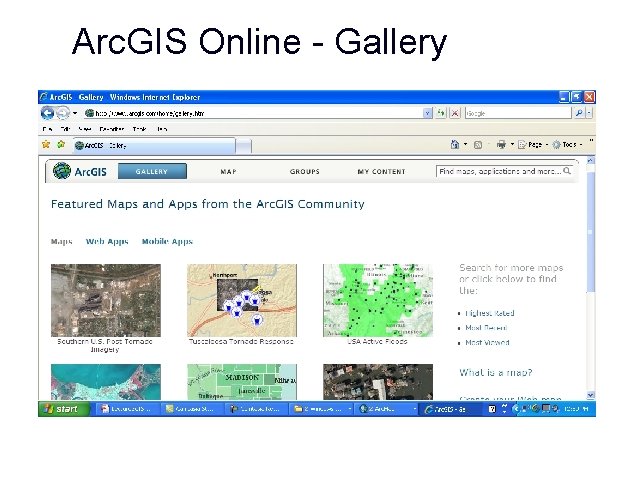Click the ArcGIS search magnifier icon

[x=567, y=171]
